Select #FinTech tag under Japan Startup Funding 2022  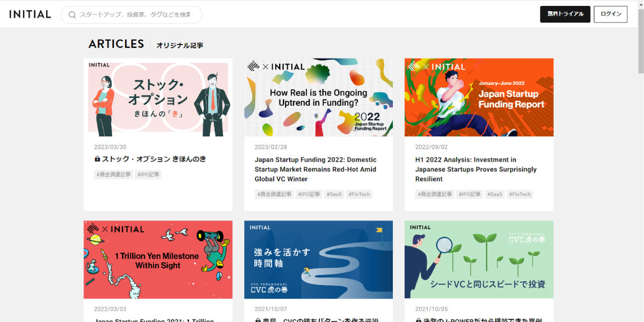click(359, 194)
